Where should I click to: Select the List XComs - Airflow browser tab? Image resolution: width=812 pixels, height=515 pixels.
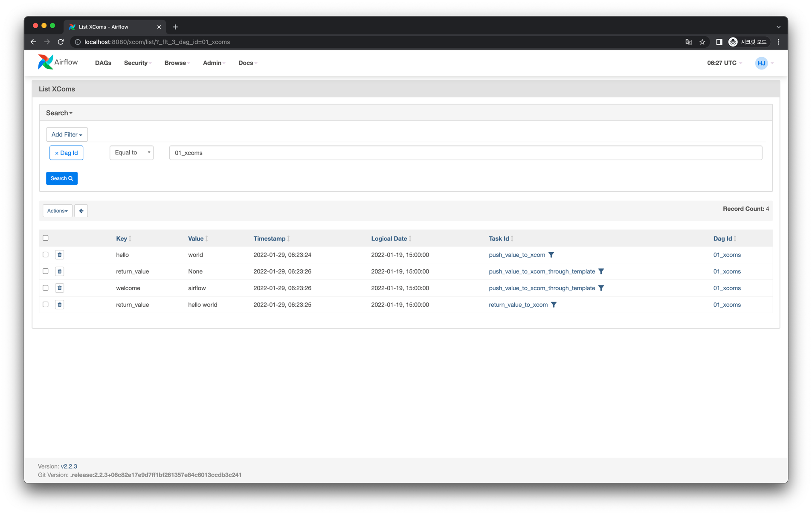click(x=114, y=27)
